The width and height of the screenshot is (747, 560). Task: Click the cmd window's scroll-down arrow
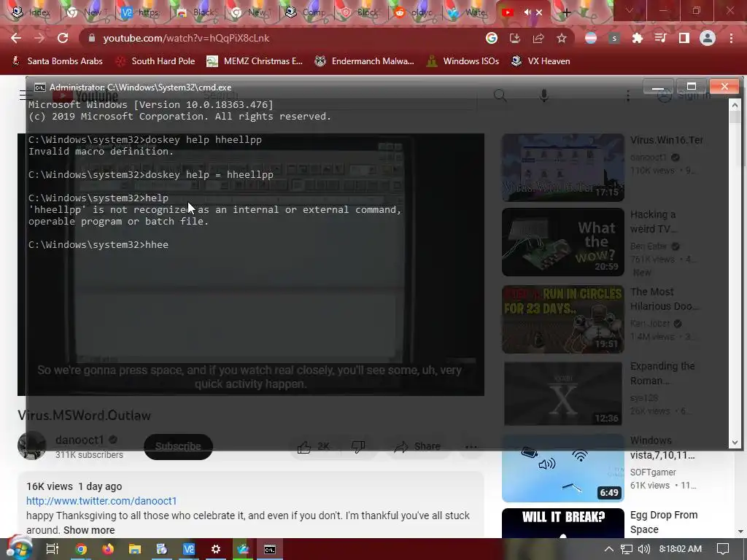pos(735,443)
